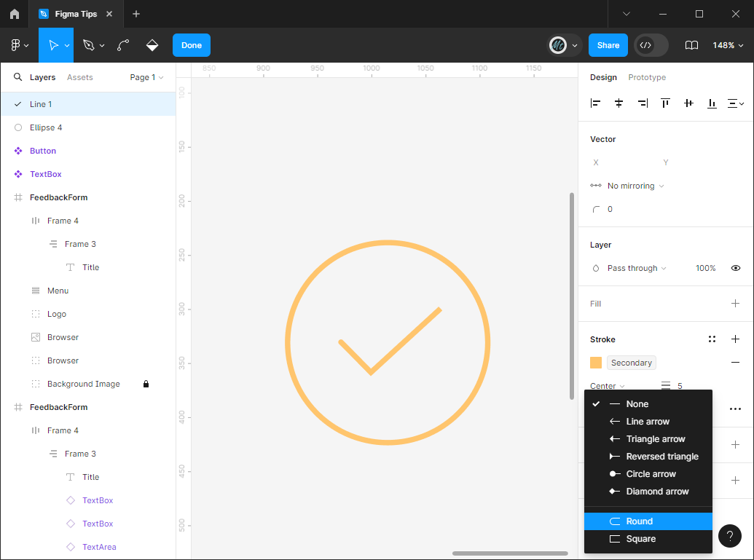Open stroke position Center dropdown
The height and width of the screenshot is (560, 754).
(608, 385)
